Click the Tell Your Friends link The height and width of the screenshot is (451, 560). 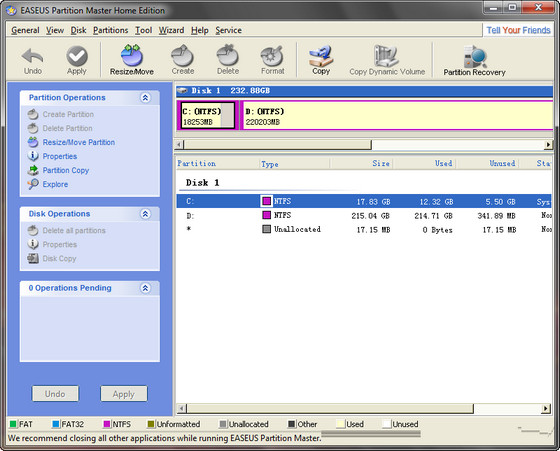point(518,30)
